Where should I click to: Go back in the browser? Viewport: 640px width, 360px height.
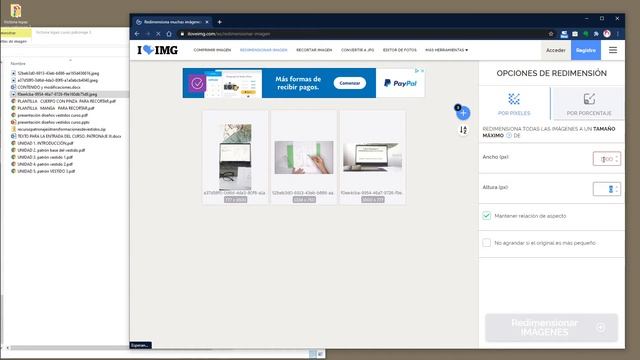tap(137, 34)
